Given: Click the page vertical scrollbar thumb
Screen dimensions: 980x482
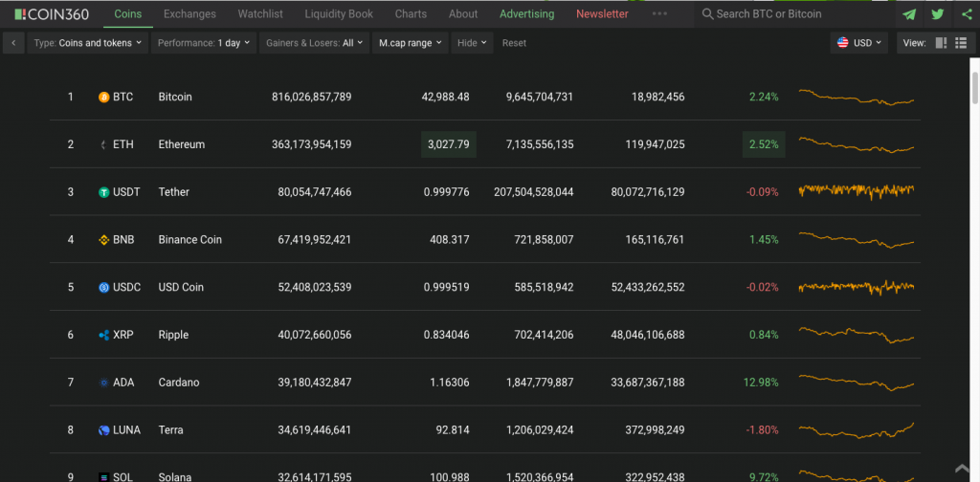Looking at the screenshot, I should pos(974,89).
